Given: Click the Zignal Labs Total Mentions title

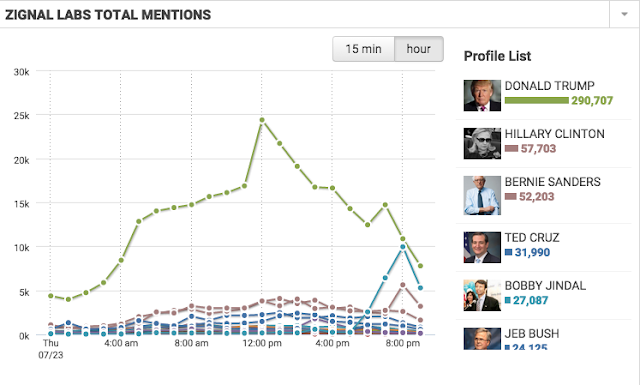Looking at the screenshot, I should pyautogui.click(x=108, y=15).
